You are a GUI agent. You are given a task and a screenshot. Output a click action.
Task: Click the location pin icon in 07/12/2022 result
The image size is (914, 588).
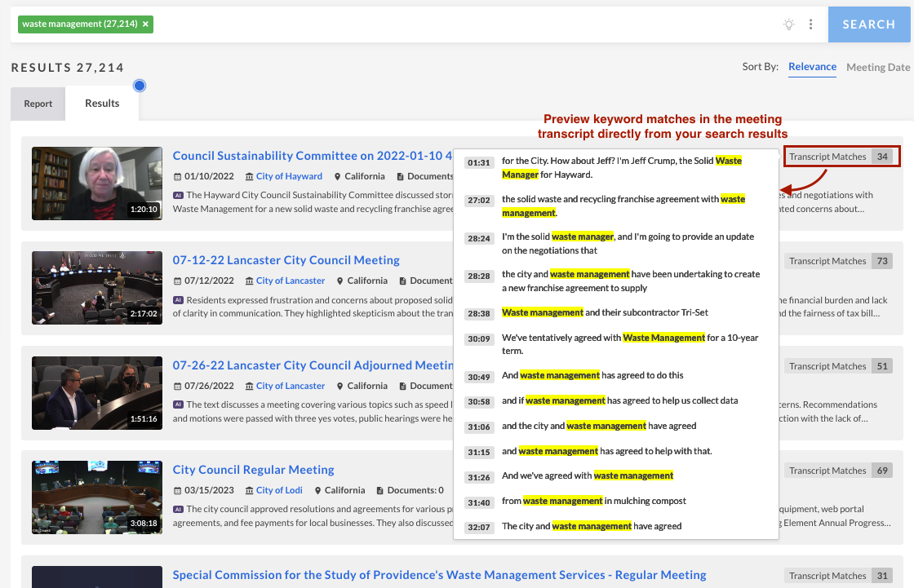(x=339, y=281)
